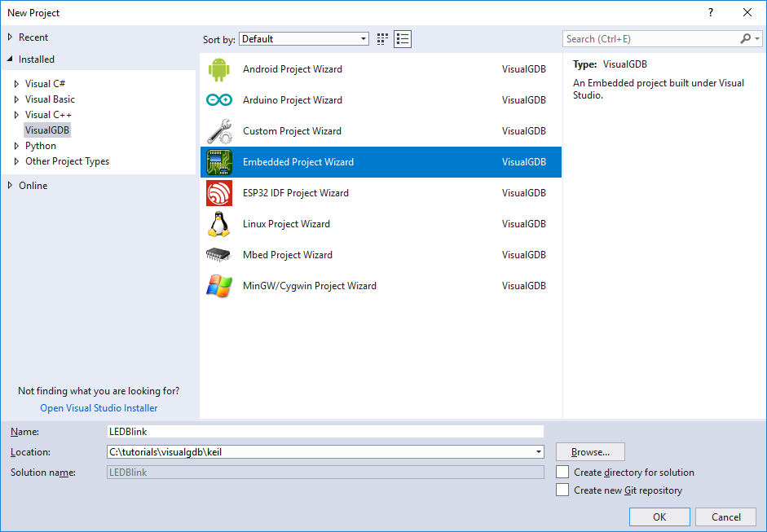Click the Android Project Wizard robot icon
The height and width of the screenshot is (532, 767).
218,69
